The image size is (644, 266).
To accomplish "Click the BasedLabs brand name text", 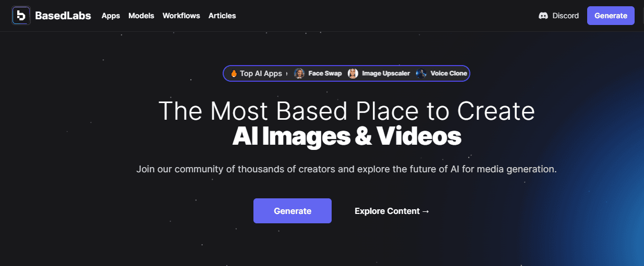I will [x=63, y=16].
